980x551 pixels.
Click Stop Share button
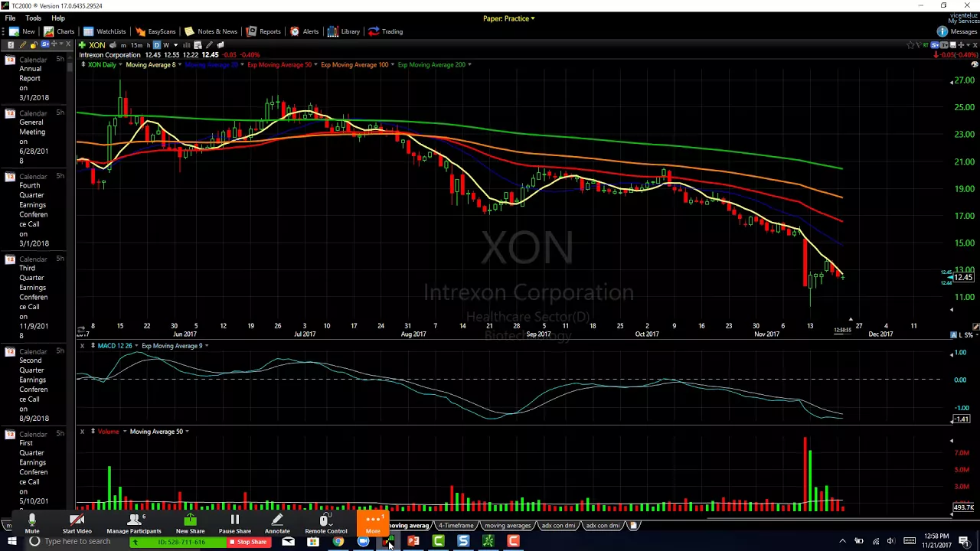(247, 542)
